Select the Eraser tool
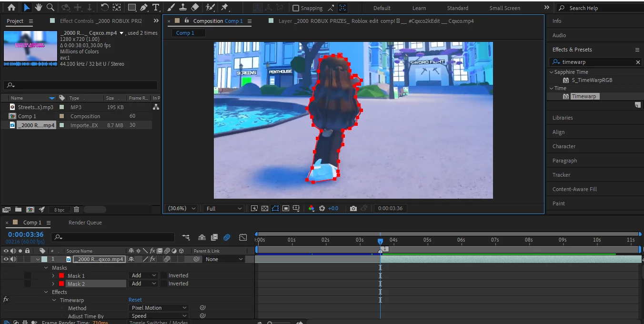 (x=195, y=8)
